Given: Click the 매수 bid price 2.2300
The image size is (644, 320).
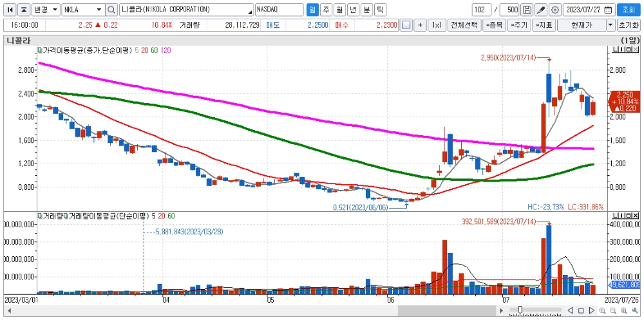Looking at the screenshot, I should pos(386,25).
